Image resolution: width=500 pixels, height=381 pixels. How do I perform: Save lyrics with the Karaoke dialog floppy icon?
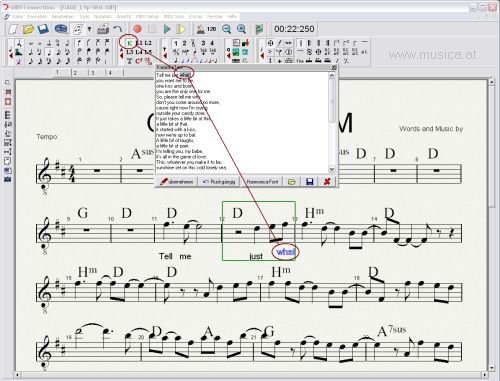(310, 182)
